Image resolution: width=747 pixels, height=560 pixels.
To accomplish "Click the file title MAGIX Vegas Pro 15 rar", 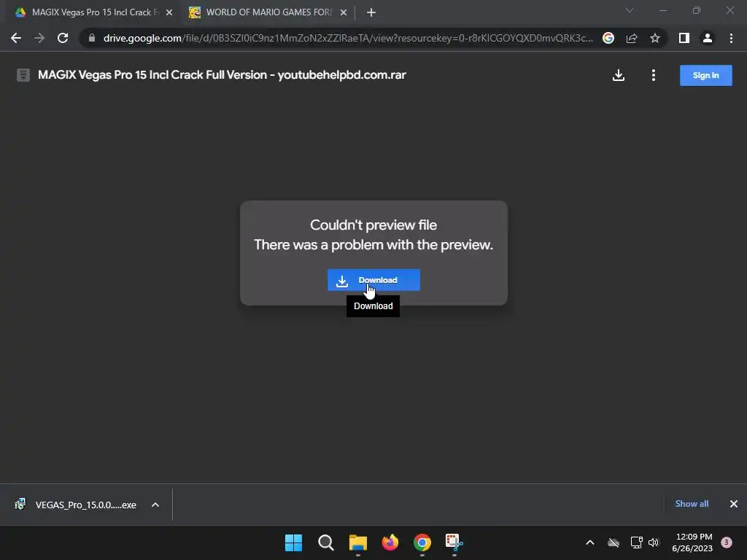I will point(222,75).
